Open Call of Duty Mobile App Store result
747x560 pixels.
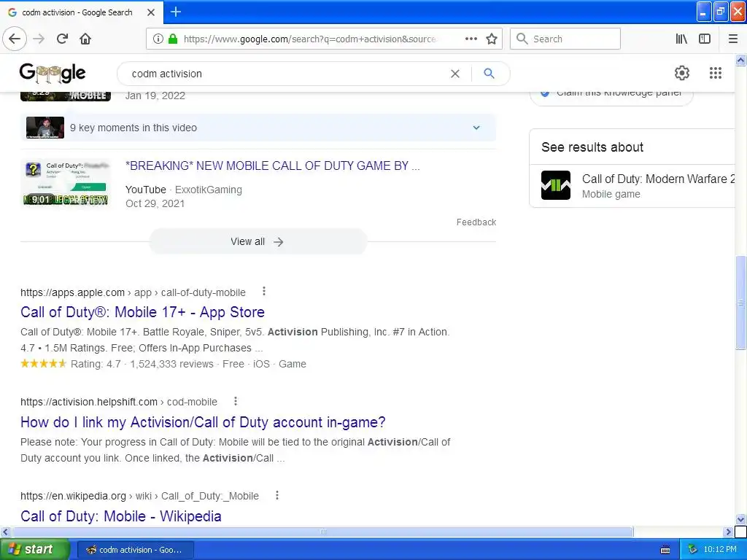142,312
